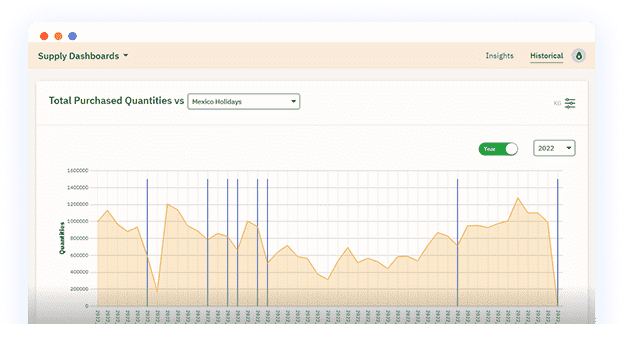This screenshot has width=624, height=361.
Task: Click the lowest dip data point near 200000
Action: pyautogui.click(x=157, y=291)
